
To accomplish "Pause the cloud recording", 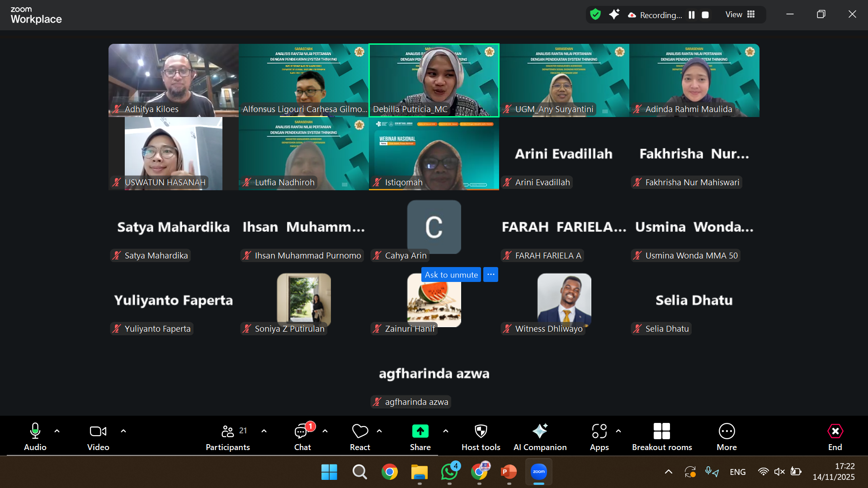I will point(691,15).
